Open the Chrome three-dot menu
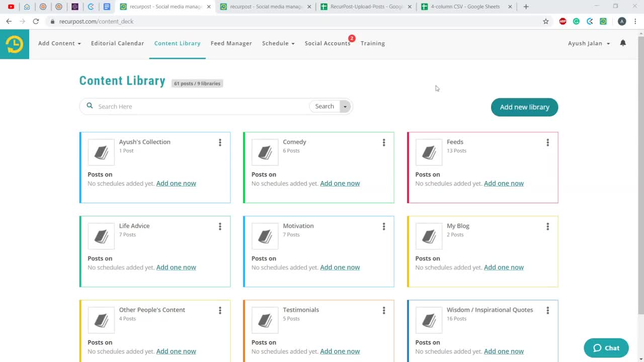Image resolution: width=644 pixels, height=362 pixels. point(636,21)
